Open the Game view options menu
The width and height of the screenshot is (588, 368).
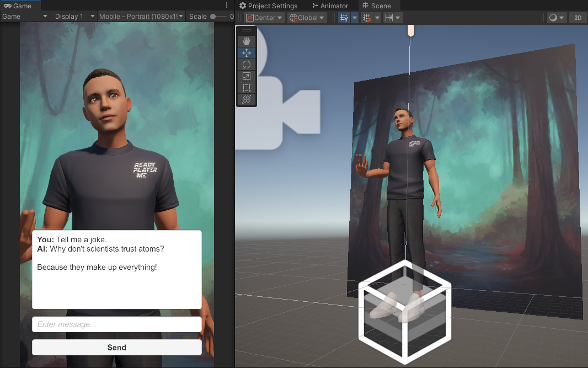[x=226, y=4]
